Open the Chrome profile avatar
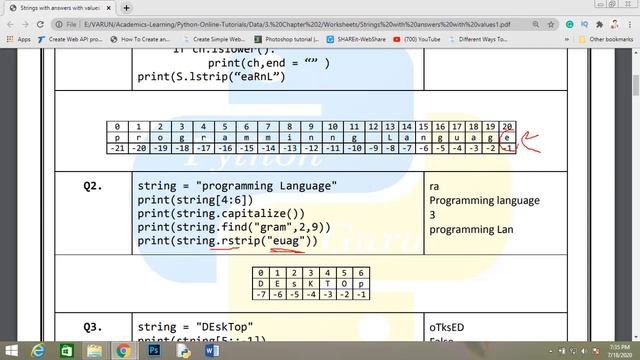 click(614, 24)
